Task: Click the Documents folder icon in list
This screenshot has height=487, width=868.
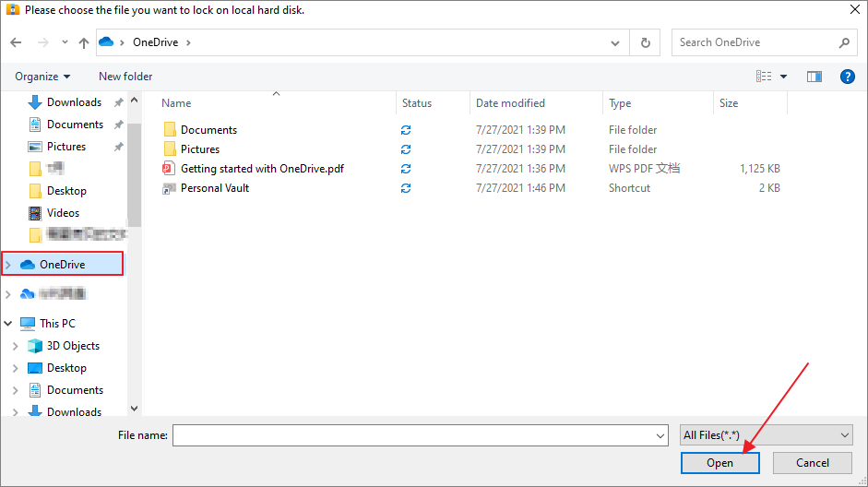Action: pos(170,130)
